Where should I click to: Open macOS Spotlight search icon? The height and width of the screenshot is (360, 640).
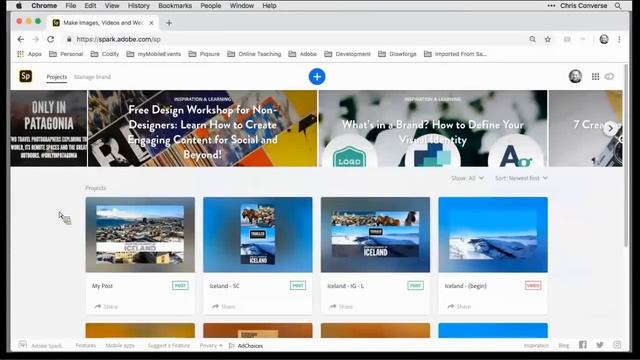(x=618, y=6)
